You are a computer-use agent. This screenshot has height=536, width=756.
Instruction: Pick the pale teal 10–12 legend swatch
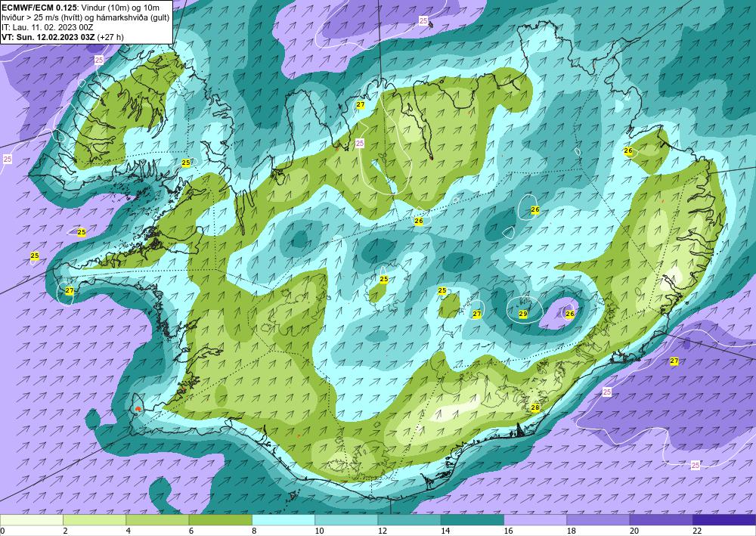pyautogui.click(x=346, y=520)
